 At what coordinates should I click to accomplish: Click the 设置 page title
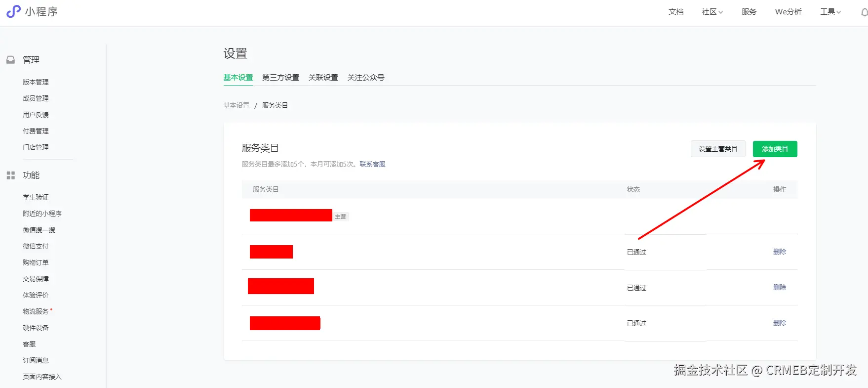[x=235, y=53]
